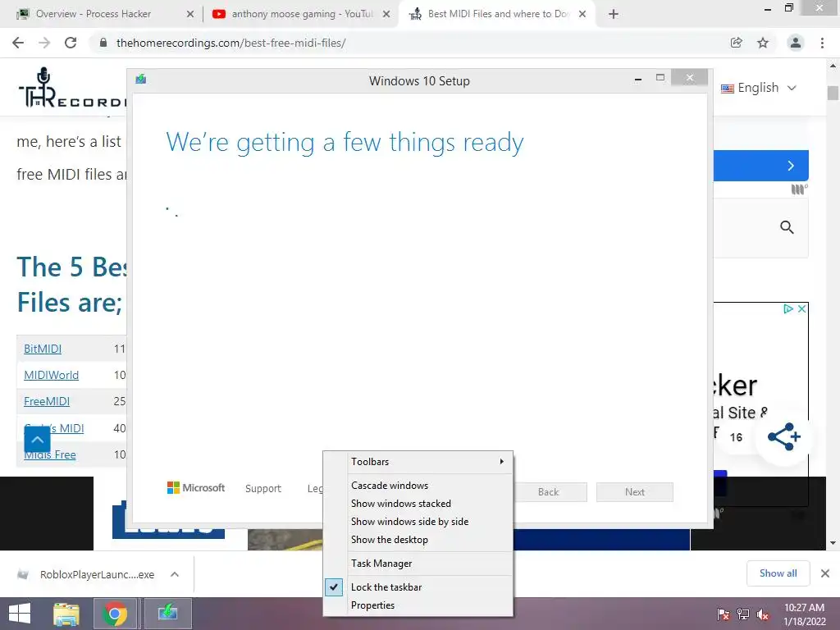Click the site lock icon
The width and height of the screenshot is (840, 630).
tap(103, 43)
